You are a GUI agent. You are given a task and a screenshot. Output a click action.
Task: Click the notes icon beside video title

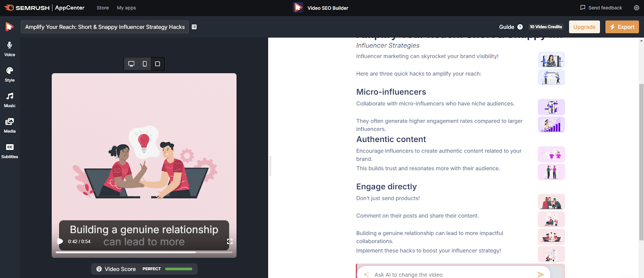[194, 27]
